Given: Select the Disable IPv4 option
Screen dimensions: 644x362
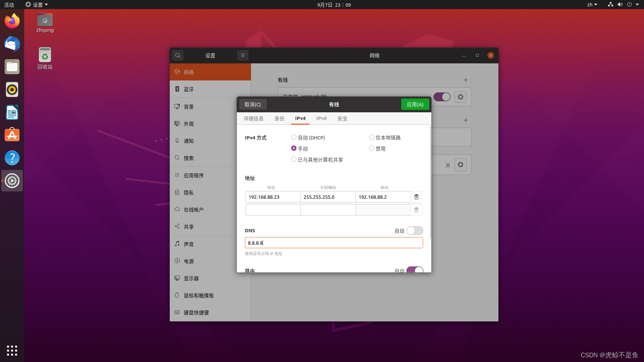Looking at the screenshot, I should pos(372,148).
